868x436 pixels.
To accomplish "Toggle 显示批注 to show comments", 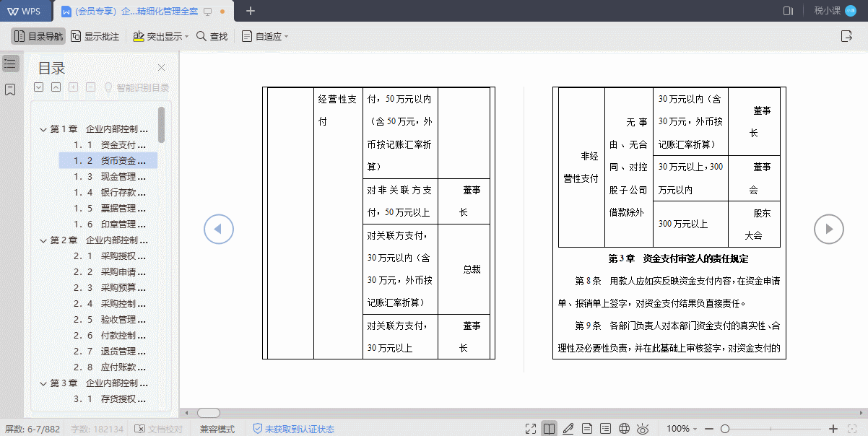I will (95, 36).
